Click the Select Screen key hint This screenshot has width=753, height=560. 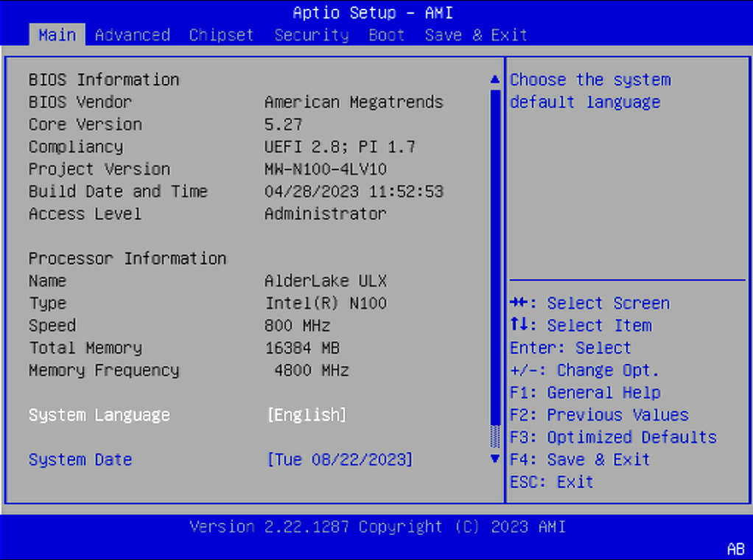(x=589, y=304)
